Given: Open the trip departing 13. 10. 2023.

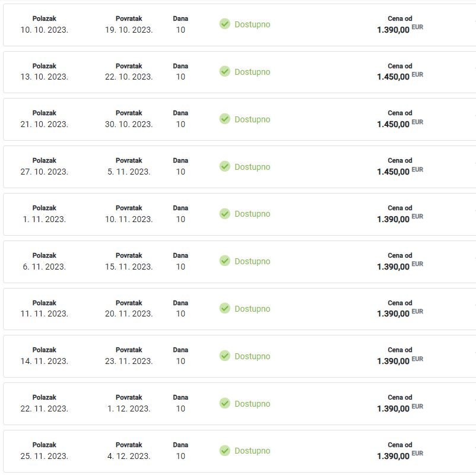Looking at the screenshot, I should pos(240,72).
